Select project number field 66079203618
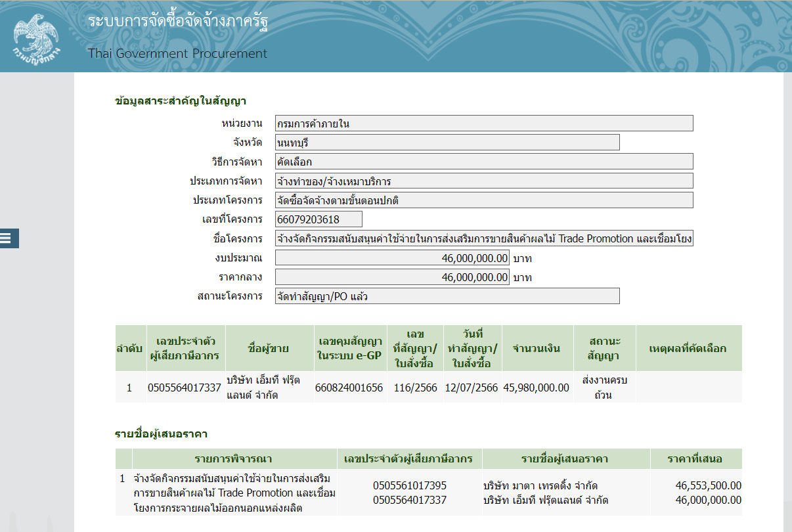This screenshot has width=792, height=532. (319, 219)
